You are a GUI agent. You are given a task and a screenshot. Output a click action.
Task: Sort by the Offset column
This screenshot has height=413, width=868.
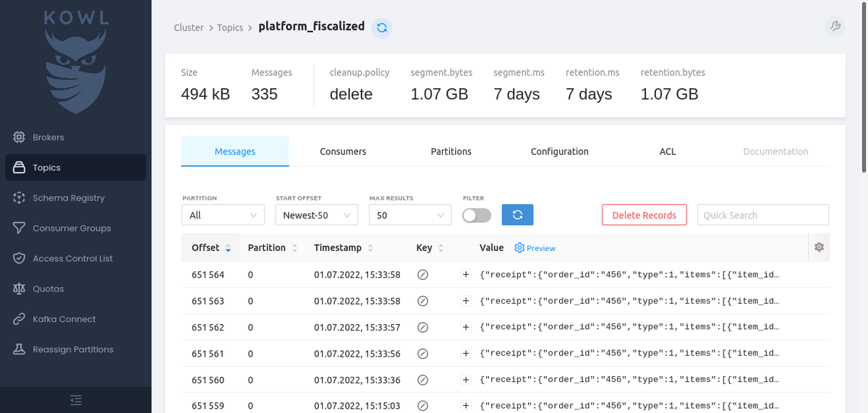coord(211,247)
